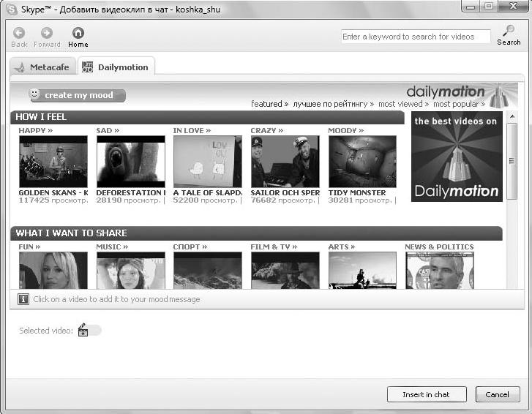532x414 pixels.
Task: Open the MUSIC » category
Action: click(x=112, y=247)
